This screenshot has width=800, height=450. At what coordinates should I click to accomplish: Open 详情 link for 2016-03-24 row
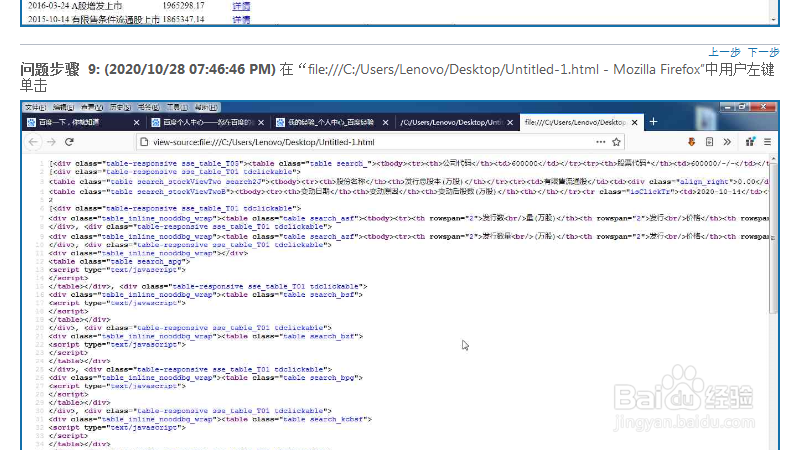[241, 6]
